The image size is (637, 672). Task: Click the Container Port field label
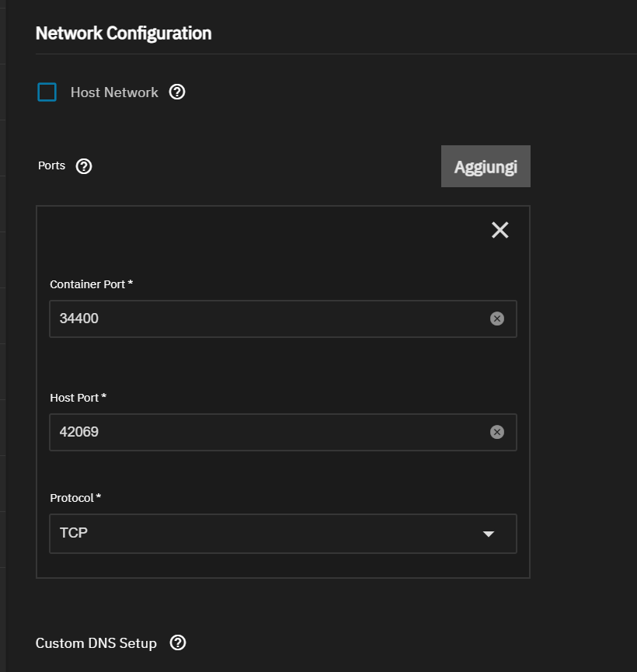tap(92, 284)
